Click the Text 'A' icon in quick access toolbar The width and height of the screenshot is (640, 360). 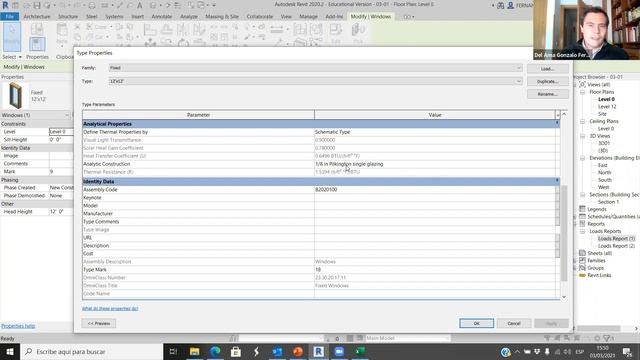tap(140, 5)
